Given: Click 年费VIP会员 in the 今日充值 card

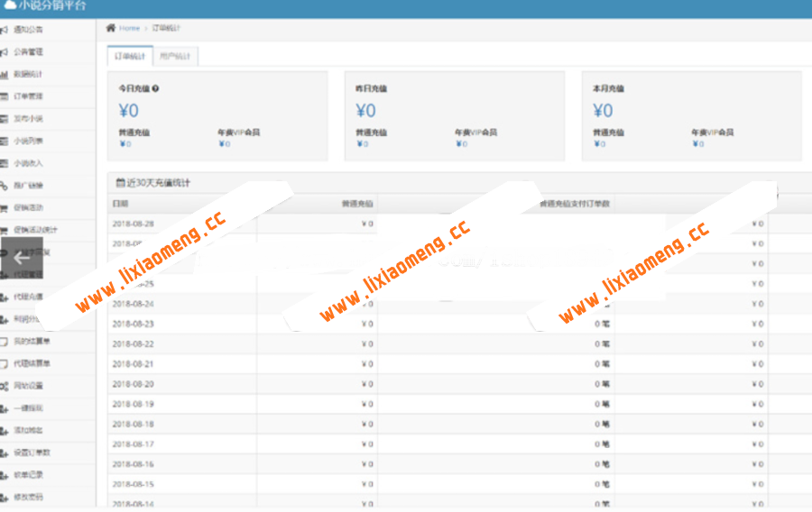Looking at the screenshot, I should click(239, 133).
